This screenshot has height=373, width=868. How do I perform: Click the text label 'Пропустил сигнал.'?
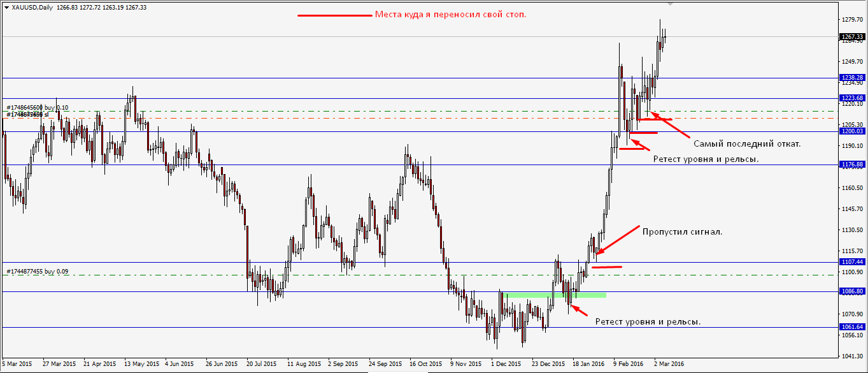pyautogui.click(x=683, y=231)
